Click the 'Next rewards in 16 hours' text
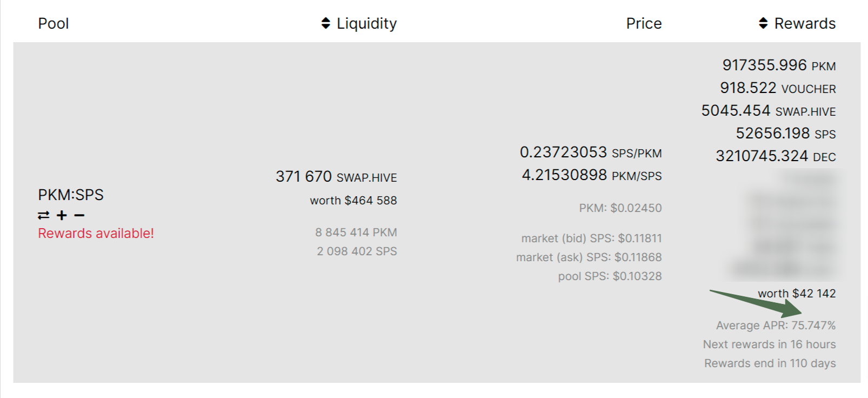Screen dimensions: 868x398 (769, 344)
